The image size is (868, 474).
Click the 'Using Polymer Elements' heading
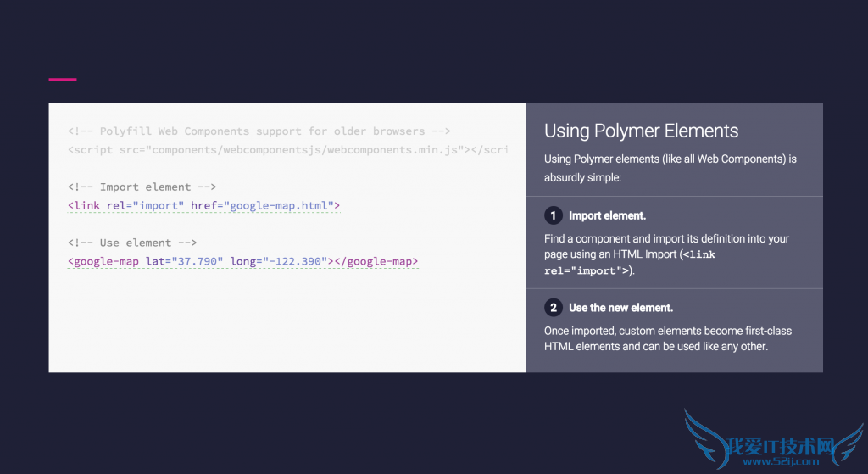[x=641, y=131]
